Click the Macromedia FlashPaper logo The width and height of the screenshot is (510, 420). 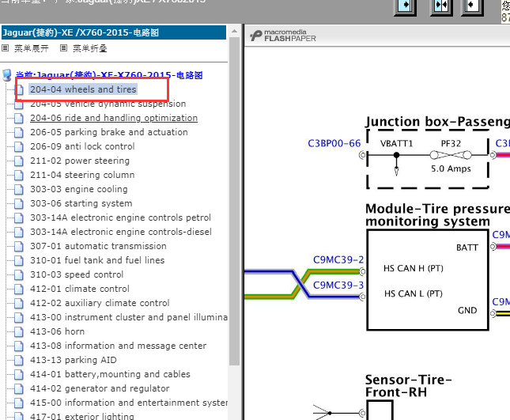[282, 36]
